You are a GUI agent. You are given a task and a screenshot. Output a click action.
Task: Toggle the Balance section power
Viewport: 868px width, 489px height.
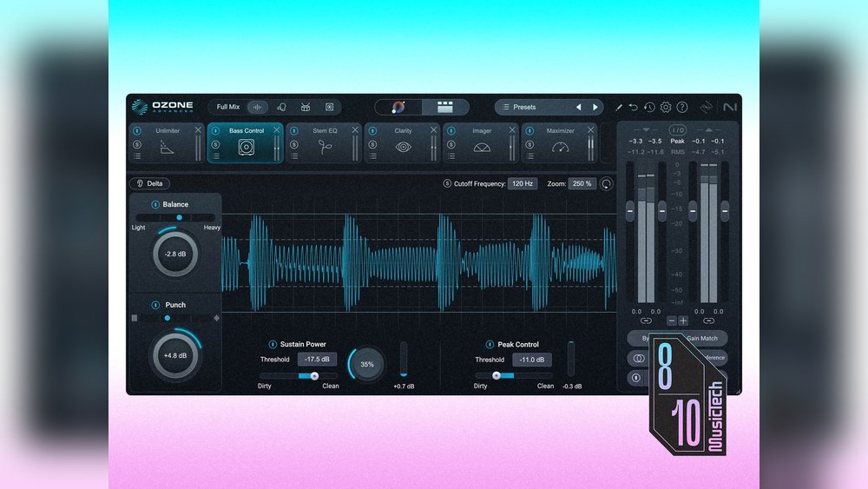click(x=155, y=204)
